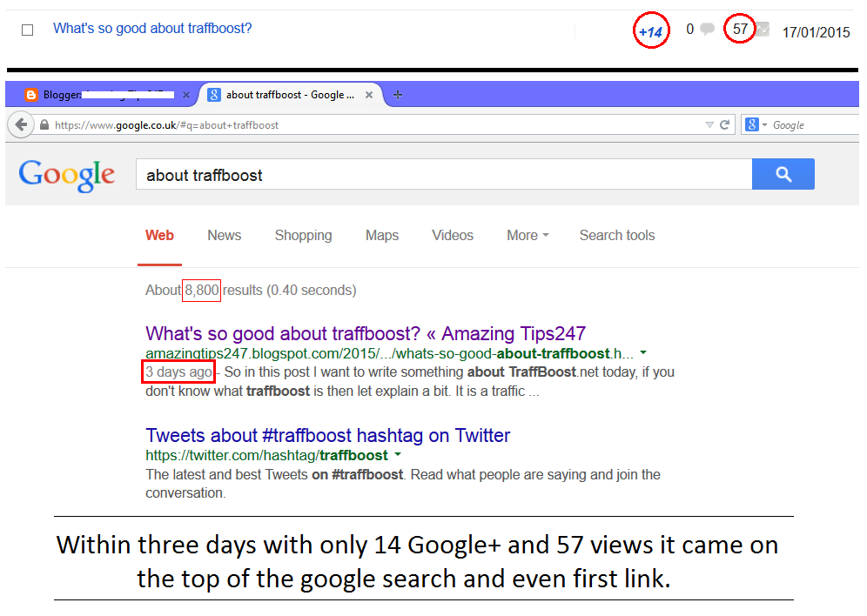The height and width of the screenshot is (616, 867).
Task: Click the twitter.com/hashtag/traffboost green URL
Action: coord(266,455)
